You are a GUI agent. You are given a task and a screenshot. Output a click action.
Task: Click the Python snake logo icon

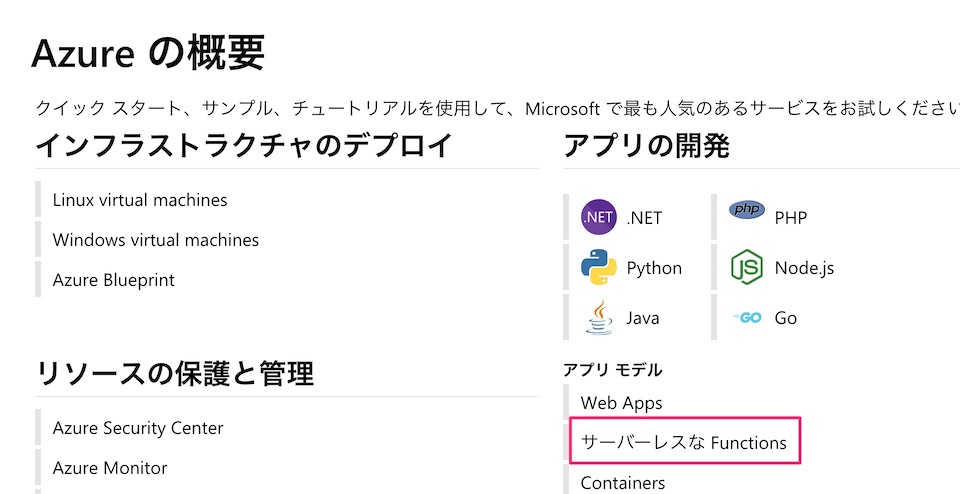599,267
